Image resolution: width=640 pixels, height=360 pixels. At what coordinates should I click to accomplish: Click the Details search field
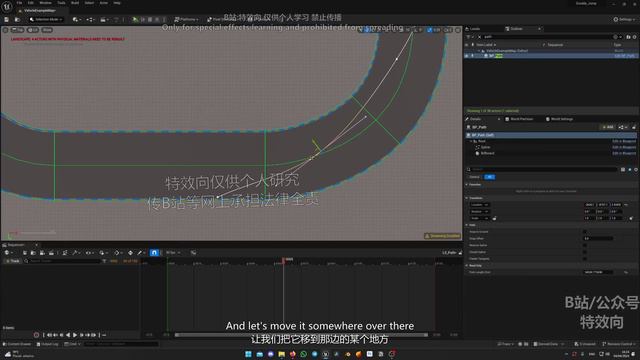pyautogui.click(x=543, y=169)
